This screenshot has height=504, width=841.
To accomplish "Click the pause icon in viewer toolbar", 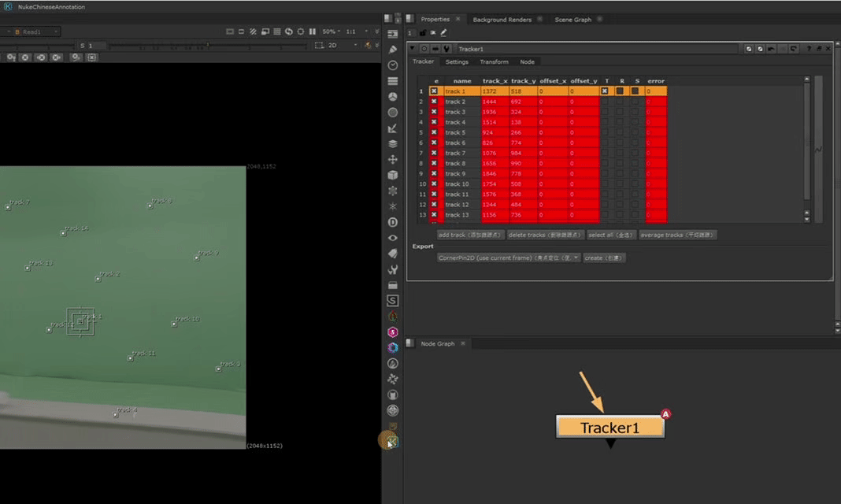I will pos(312,31).
